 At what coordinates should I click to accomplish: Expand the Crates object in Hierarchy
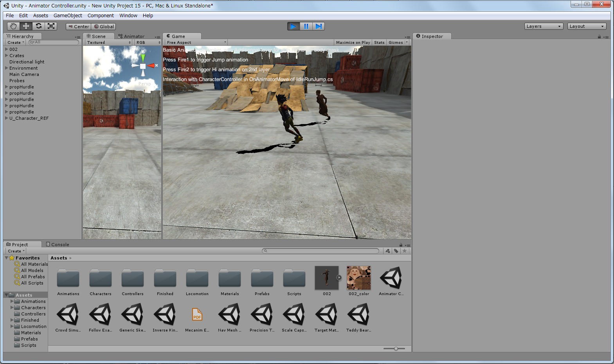(7, 56)
